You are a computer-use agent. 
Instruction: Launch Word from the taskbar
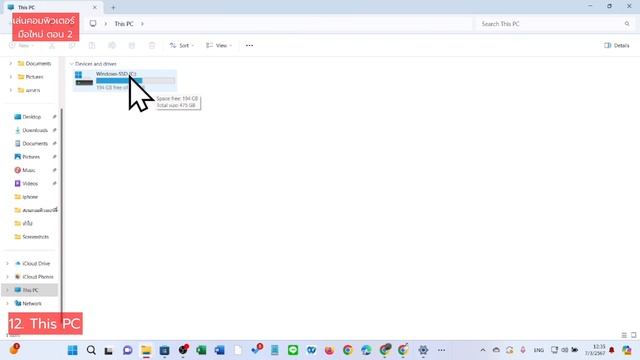pos(220,350)
